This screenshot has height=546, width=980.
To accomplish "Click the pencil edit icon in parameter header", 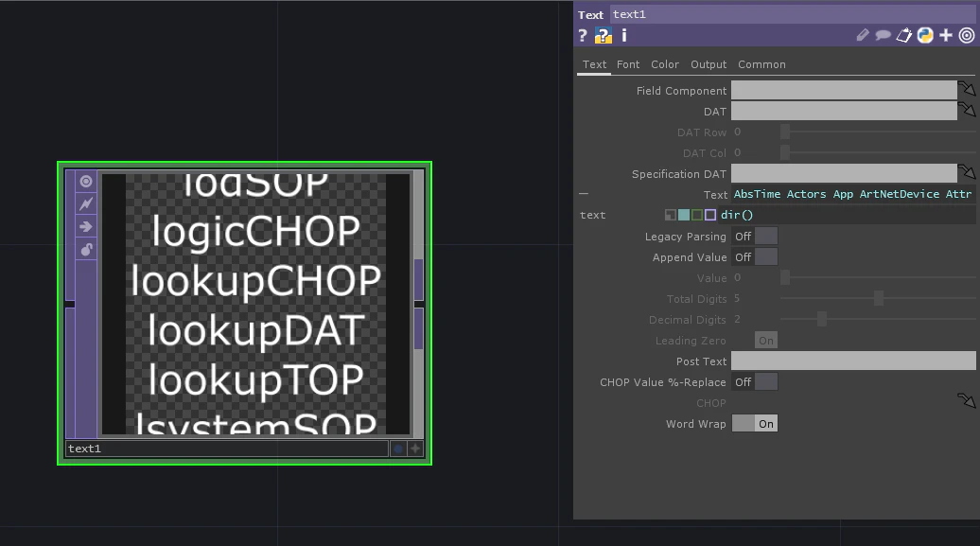I will (x=863, y=36).
